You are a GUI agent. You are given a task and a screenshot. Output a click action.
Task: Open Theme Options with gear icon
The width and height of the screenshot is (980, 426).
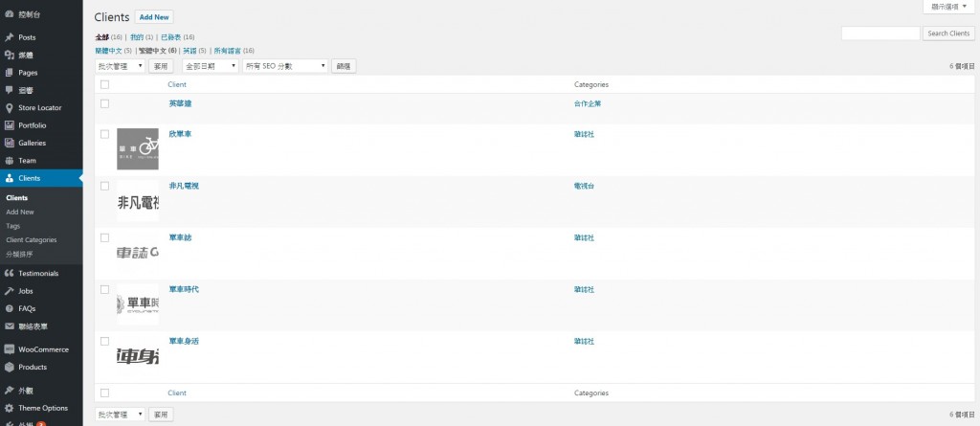41,408
